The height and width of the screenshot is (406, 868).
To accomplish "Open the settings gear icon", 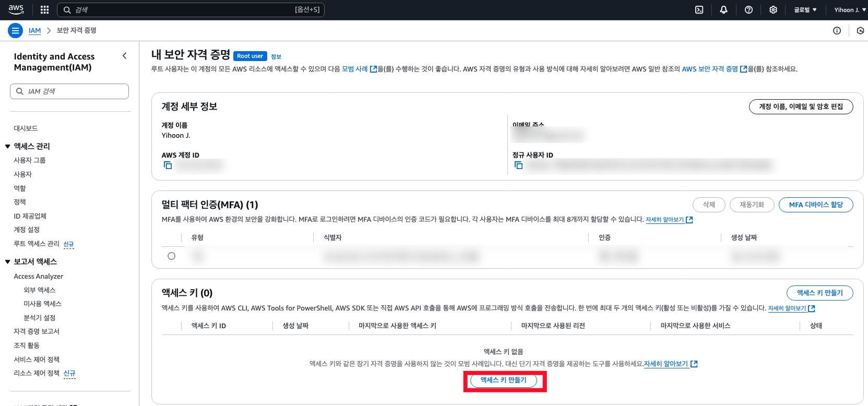I will (773, 9).
